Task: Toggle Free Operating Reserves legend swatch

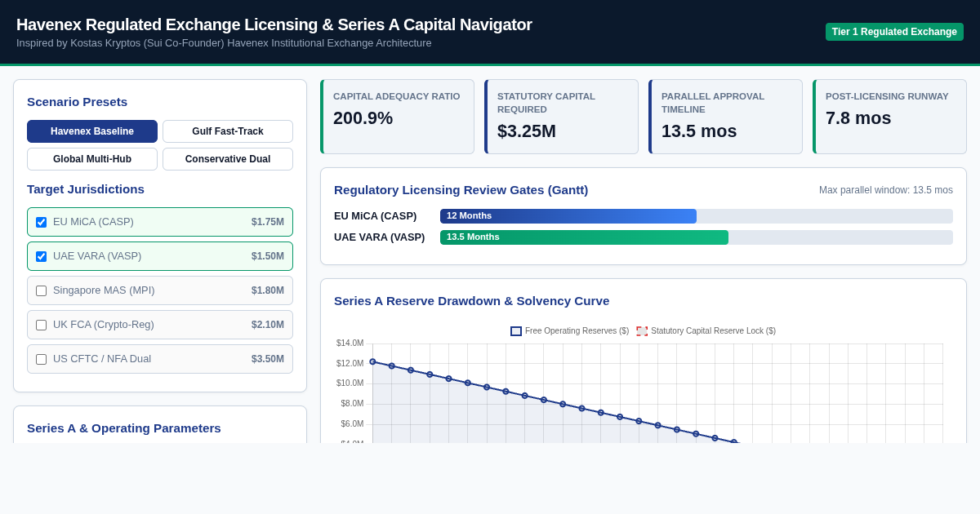Action: pos(516,331)
